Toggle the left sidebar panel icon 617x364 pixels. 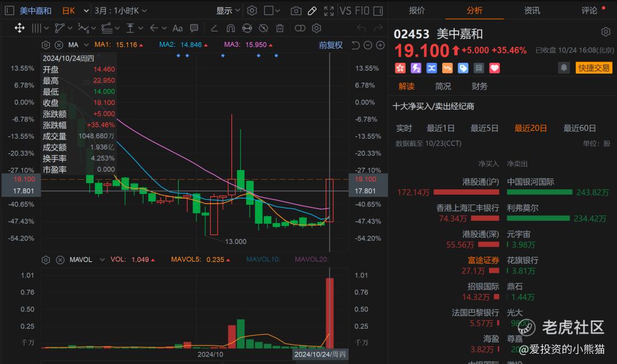click(10, 11)
